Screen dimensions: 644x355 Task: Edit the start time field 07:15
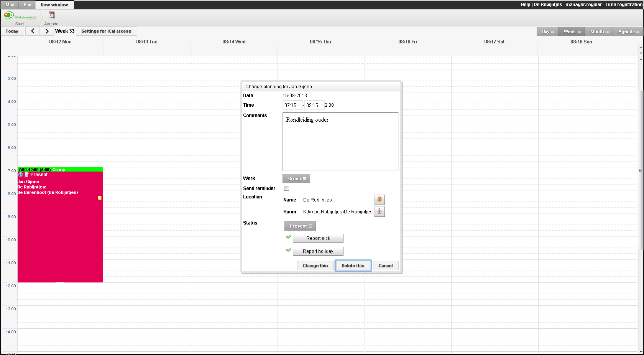pos(292,105)
